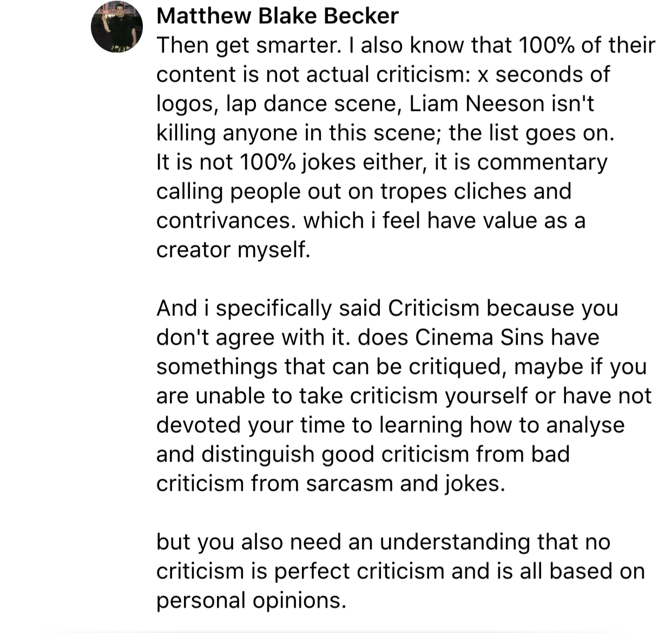Click the line "creator myself."
The width and height of the screenshot is (672, 633).
point(233,249)
